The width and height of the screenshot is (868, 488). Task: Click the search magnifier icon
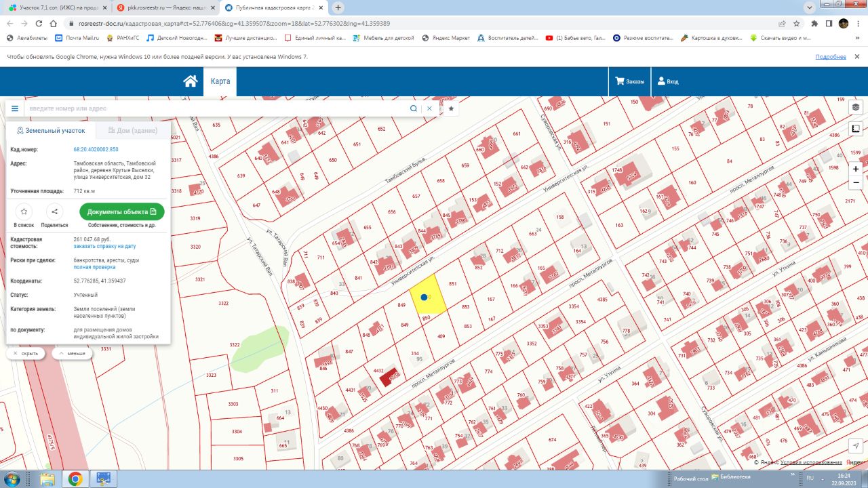point(413,108)
